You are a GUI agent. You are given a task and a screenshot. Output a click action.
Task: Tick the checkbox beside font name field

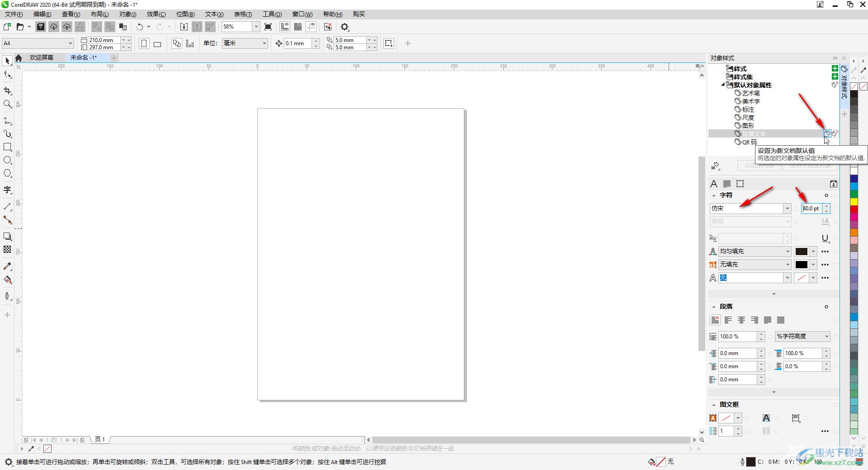(797, 209)
